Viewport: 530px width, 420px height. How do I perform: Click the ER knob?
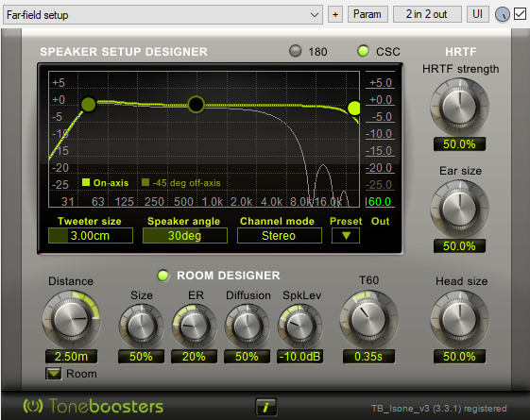point(195,326)
